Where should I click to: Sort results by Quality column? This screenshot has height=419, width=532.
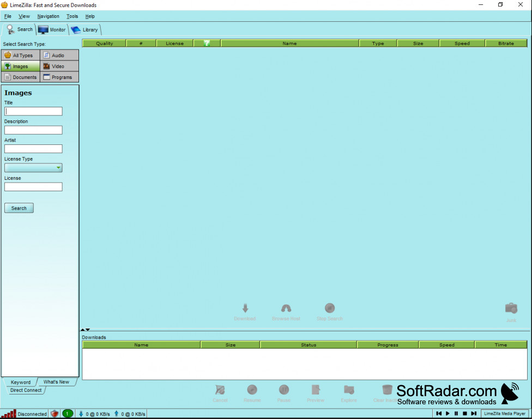(104, 44)
